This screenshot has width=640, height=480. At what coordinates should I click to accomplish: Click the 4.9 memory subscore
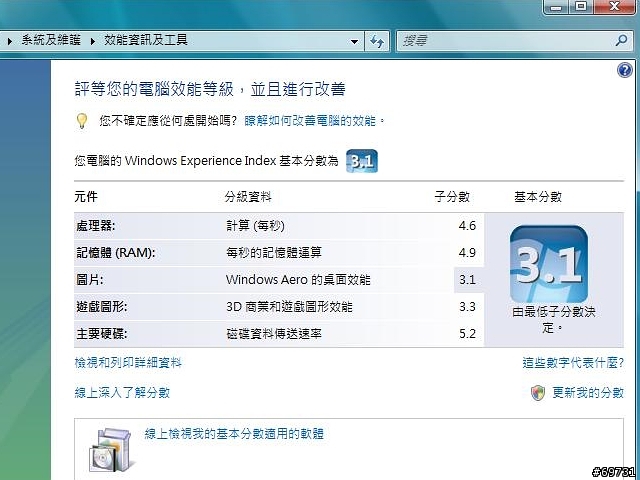467,253
